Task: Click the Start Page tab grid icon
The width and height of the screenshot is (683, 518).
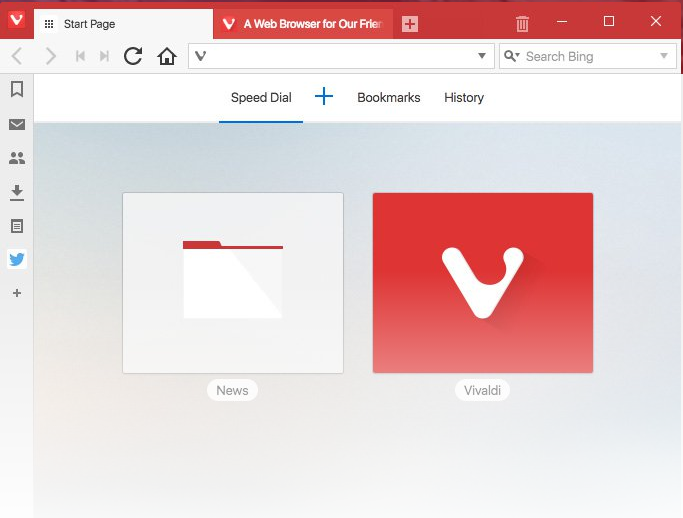Action: [49, 24]
